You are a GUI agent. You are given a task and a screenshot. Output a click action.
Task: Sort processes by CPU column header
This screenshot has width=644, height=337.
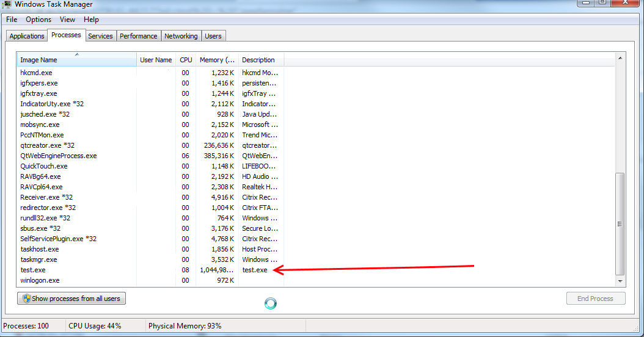point(186,59)
